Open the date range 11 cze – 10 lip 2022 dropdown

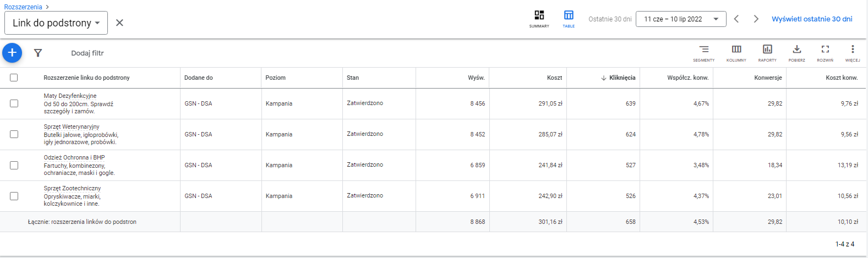[680, 19]
